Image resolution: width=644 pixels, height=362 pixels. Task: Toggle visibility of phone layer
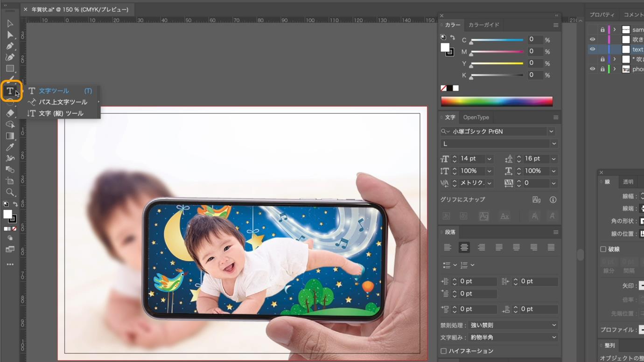[x=593, y=69]
